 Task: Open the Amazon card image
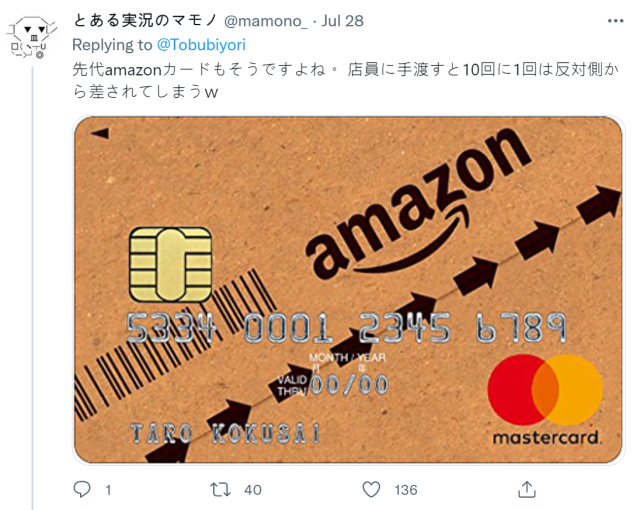point(348,290)
